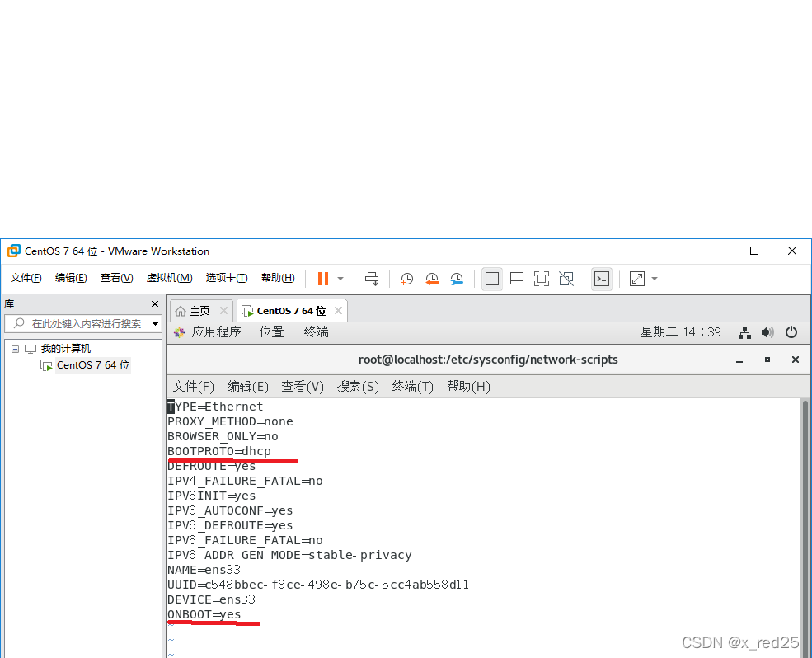The width and height of the screenshot is (812, 658).
Task: Toggle Unity mode icon
Action: click(566, 279)
